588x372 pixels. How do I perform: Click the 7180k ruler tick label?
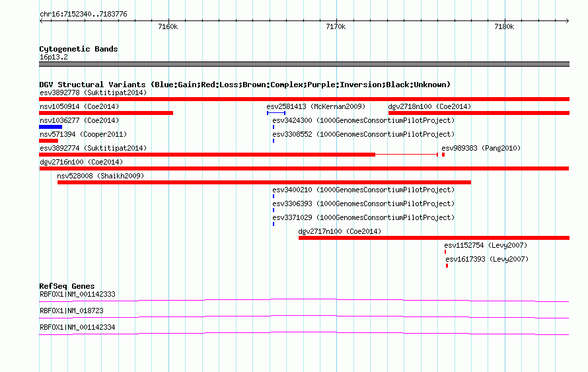(x=504, y=26)
